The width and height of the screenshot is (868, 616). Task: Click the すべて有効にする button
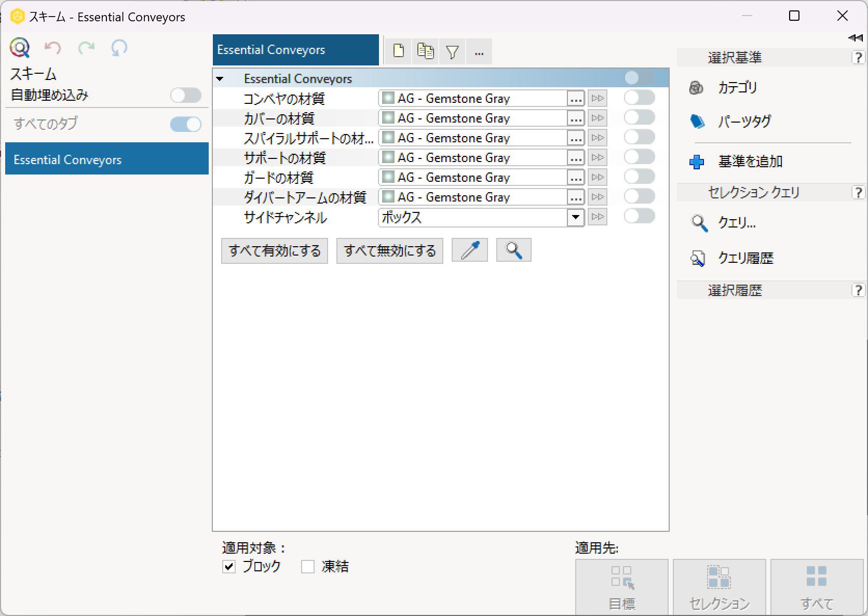point(275,251)
